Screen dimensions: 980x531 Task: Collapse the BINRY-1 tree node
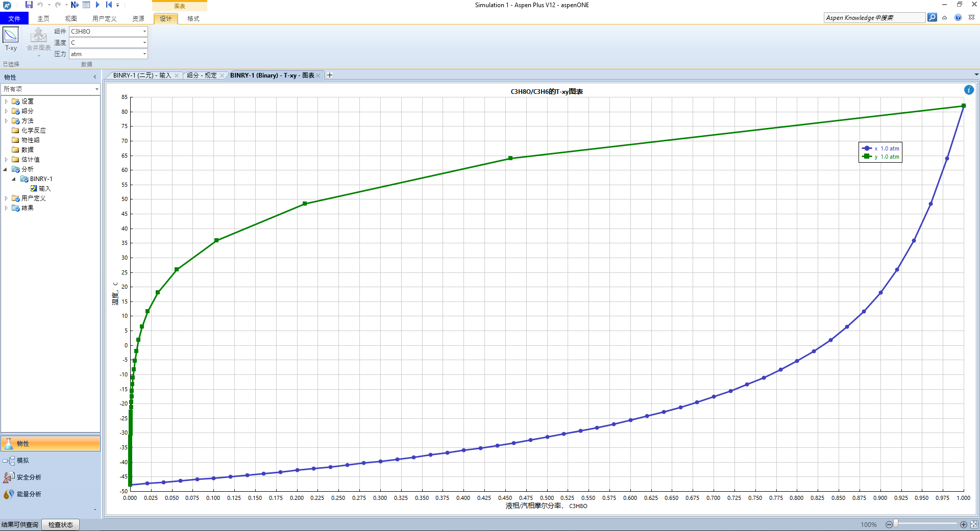coord(14,179)
